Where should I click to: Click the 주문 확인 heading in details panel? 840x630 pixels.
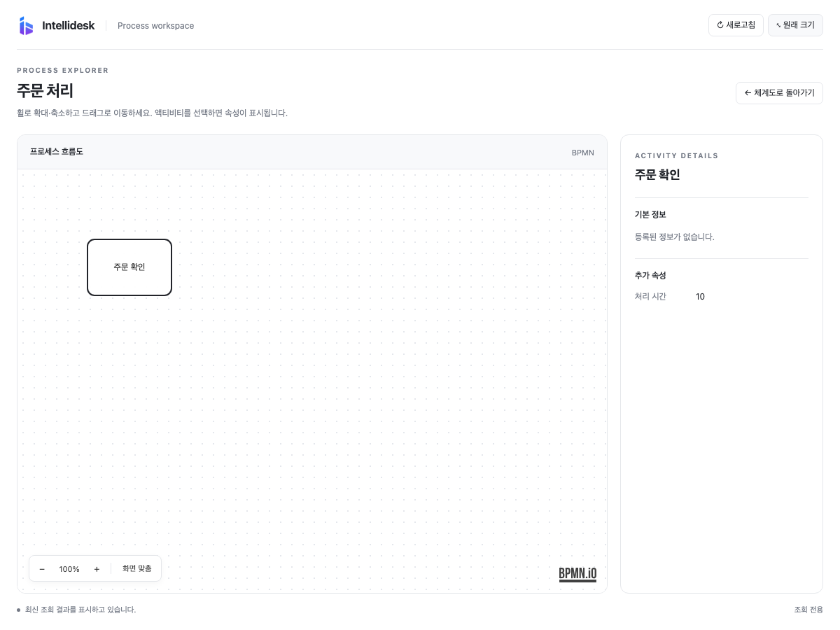point(657,174)
